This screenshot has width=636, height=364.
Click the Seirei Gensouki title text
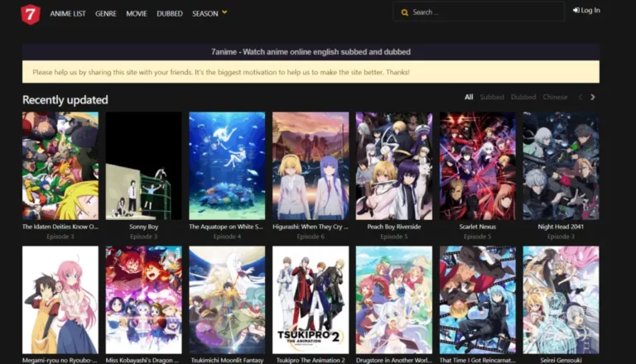(x=561, y=361)
